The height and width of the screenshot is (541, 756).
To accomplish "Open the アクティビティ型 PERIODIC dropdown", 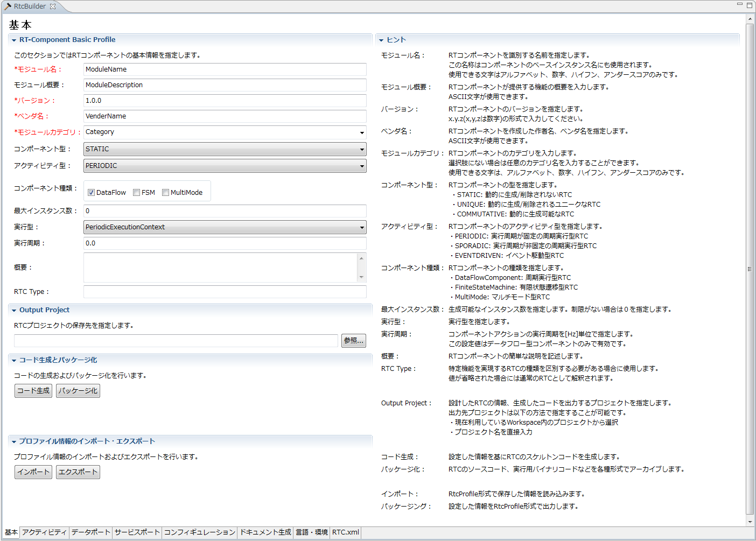I will point(225,166).
